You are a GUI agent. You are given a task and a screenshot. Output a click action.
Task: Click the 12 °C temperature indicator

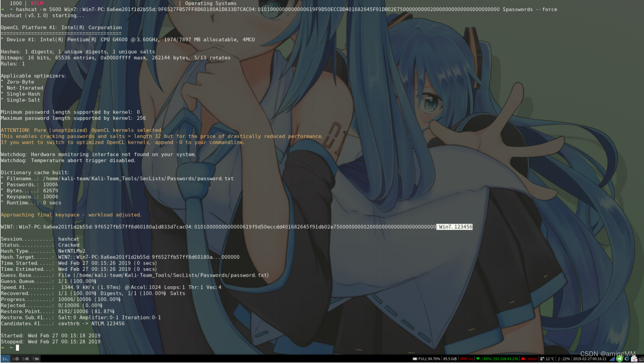pos(547,359)
